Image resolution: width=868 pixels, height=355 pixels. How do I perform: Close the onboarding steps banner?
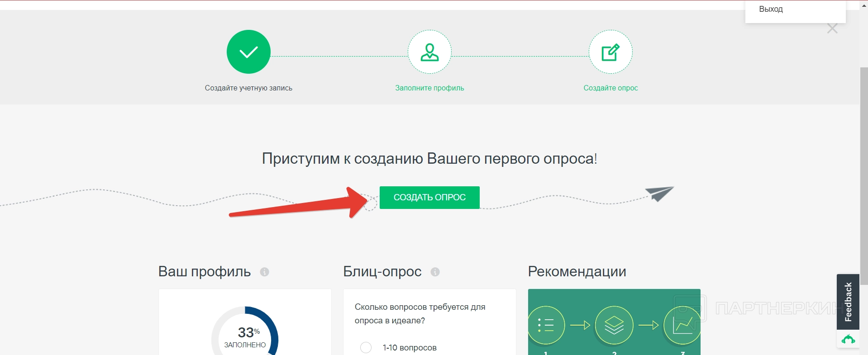832,28
